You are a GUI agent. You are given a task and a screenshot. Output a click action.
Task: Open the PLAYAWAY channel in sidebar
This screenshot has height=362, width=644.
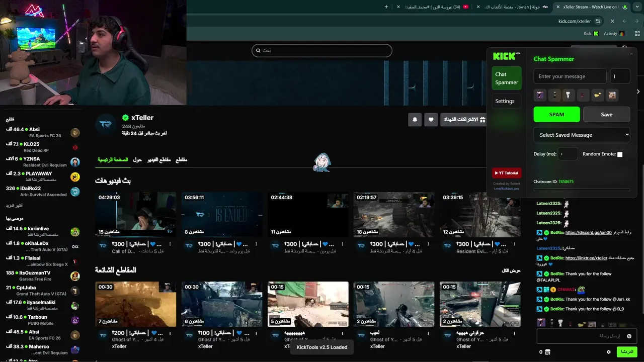point(43,176)
